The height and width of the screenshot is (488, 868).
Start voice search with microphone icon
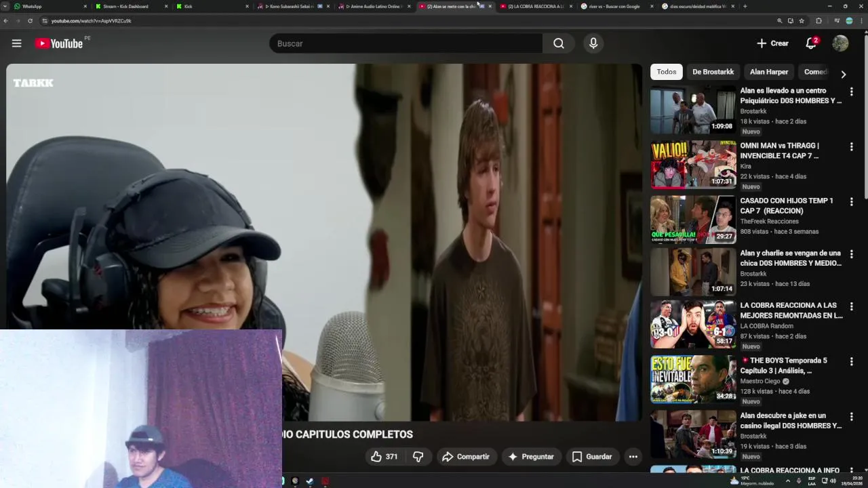(593, 43)
